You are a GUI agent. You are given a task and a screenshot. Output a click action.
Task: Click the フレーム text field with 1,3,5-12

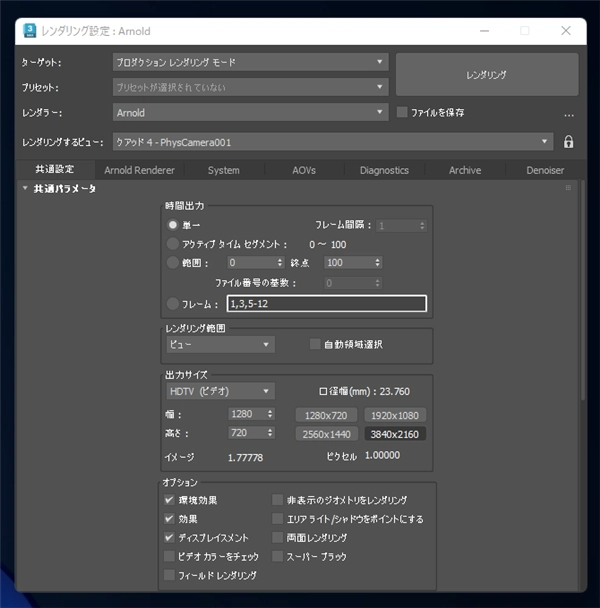pos(327,304)
